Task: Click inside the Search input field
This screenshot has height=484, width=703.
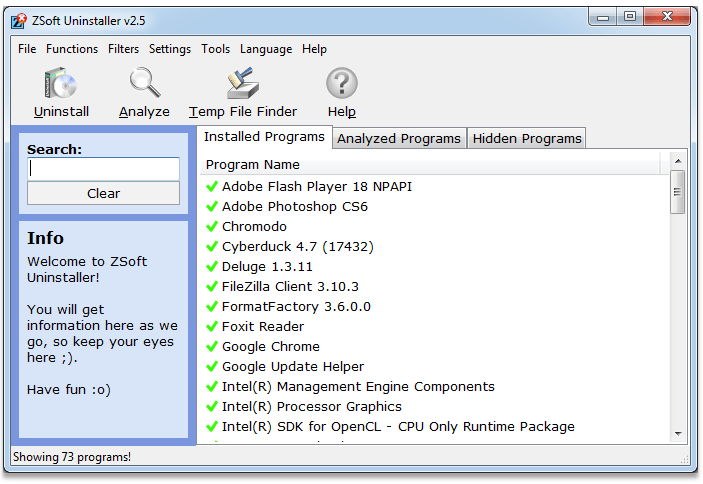Action: coord(104,169)
